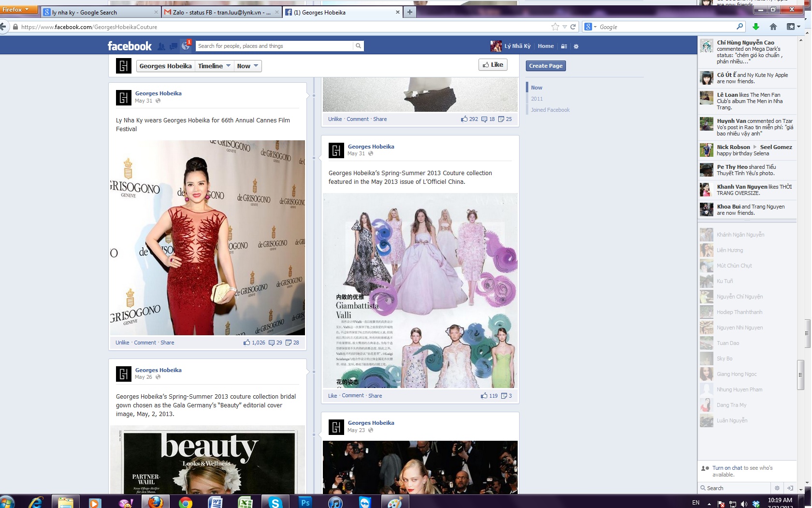This screenshot has width=812, height=508.
Task: Jump to 2011 in the timeline navigator
Action: point(536,99)
